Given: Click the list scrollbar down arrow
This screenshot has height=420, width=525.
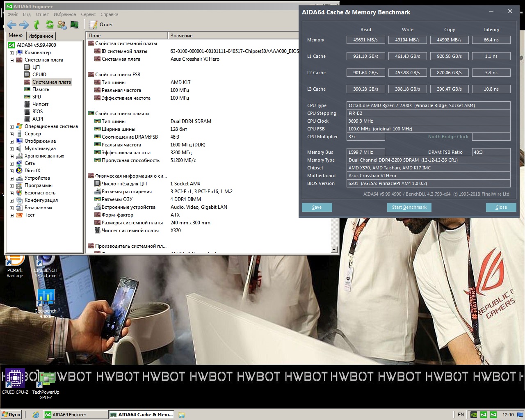Looking at the screenshot, I should [334, 250].
